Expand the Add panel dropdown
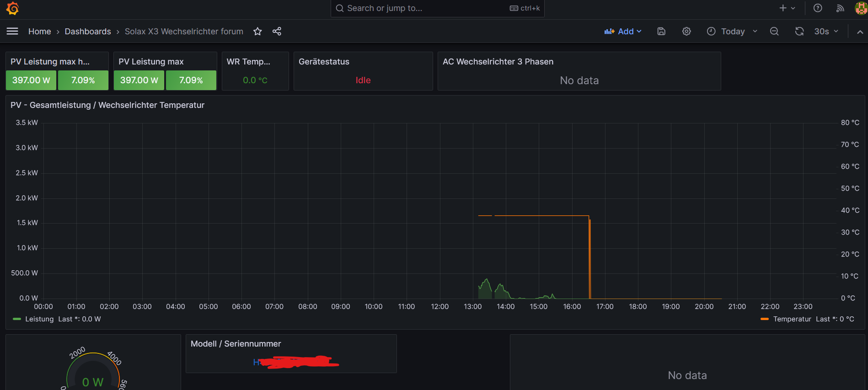Screen dimensions: 868x390 click(623, 31)
